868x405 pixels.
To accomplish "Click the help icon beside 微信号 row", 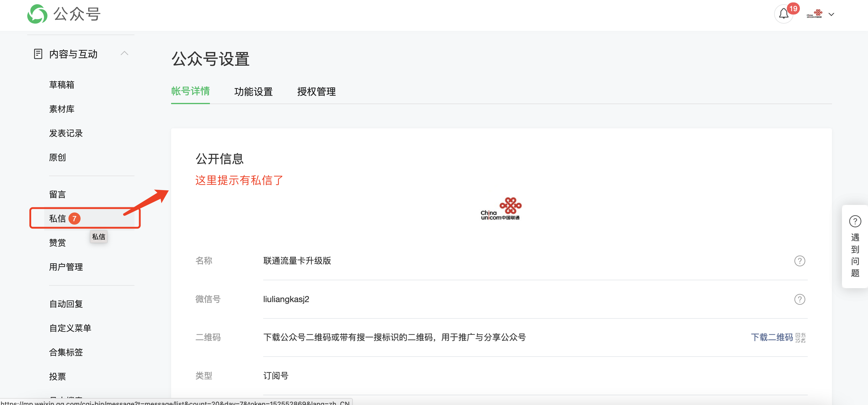I will pyautogui.click(x=799, y=299).
